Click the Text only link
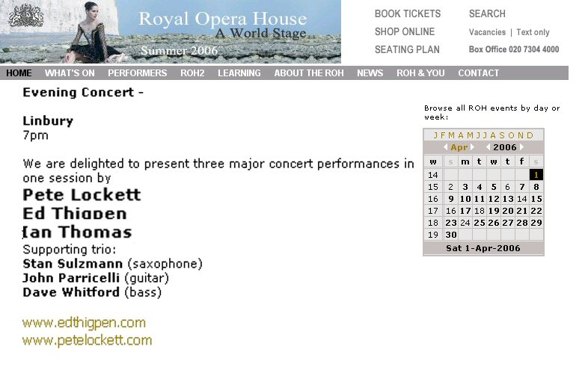 pos(533,32)
